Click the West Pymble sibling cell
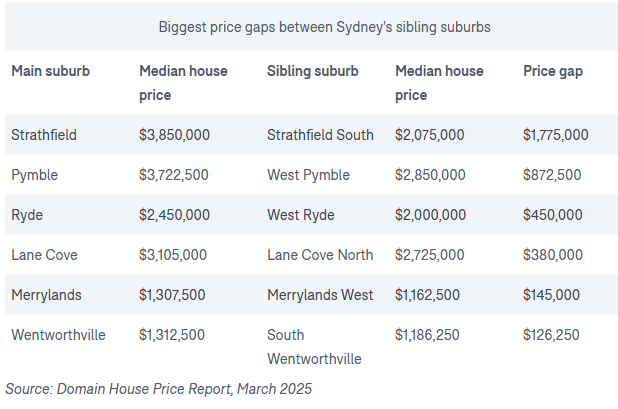 click(x=308, y=175)
